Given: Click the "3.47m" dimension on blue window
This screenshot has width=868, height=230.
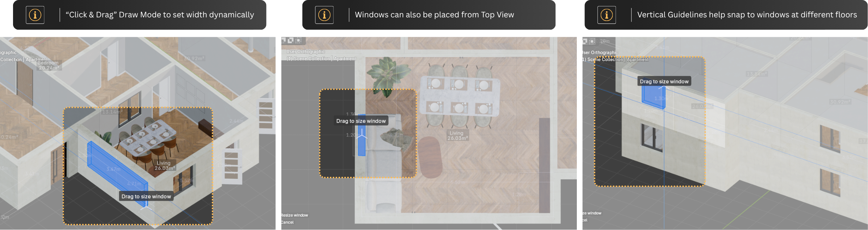Looking at the screenshot, I should point(113,169).
